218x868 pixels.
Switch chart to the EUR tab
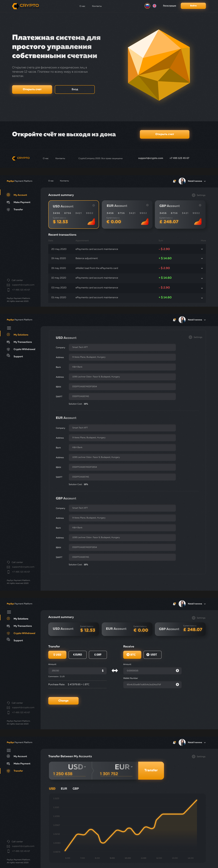point(64,789)
